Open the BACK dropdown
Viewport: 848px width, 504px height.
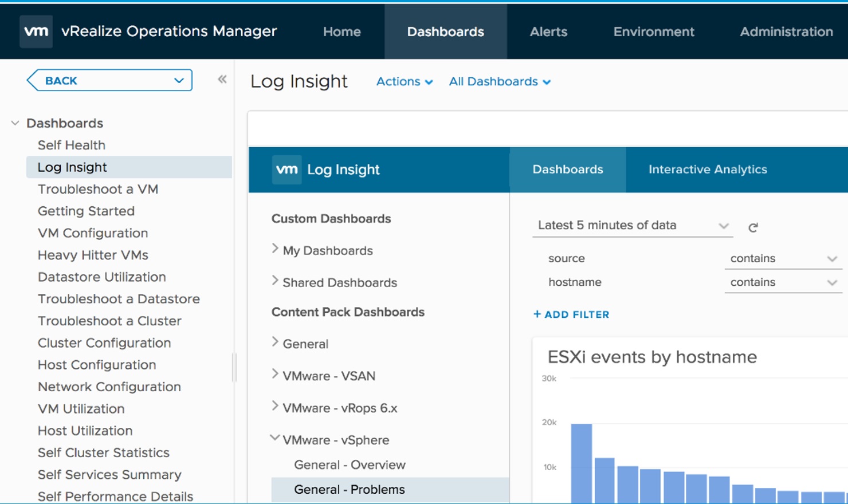tap(109, 80)
